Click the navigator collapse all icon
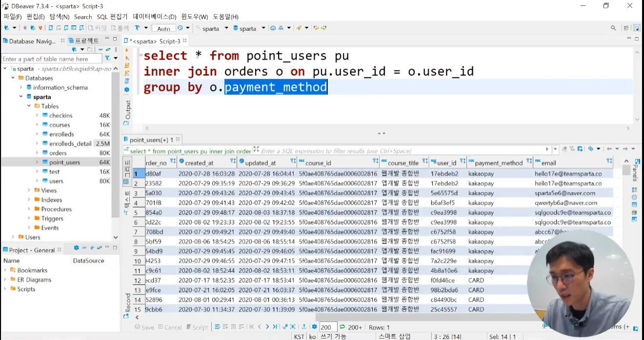This screenshot has height=340, width=644. (x=100, y=49)
